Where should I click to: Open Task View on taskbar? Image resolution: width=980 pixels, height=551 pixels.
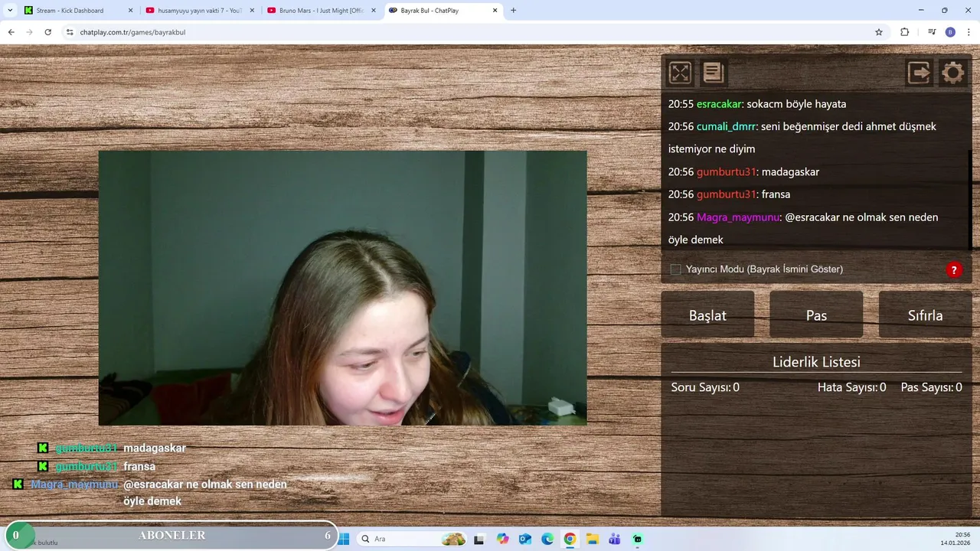[479, 539]
